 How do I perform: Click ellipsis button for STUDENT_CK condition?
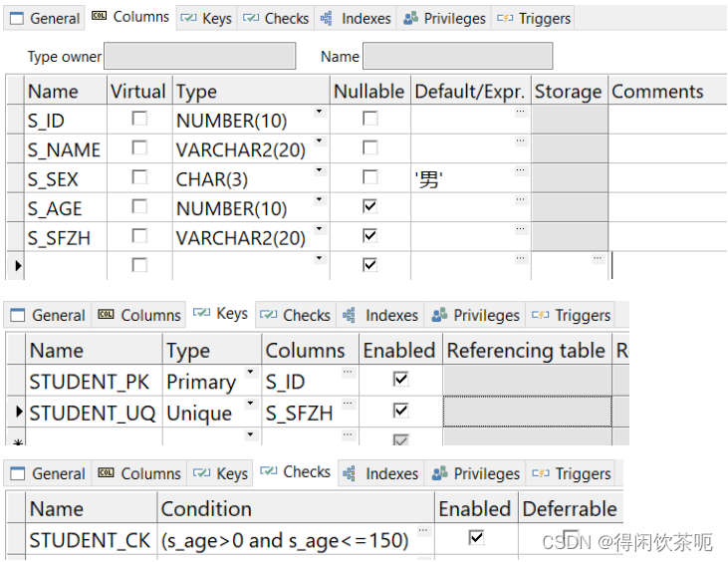coord(423,532)
